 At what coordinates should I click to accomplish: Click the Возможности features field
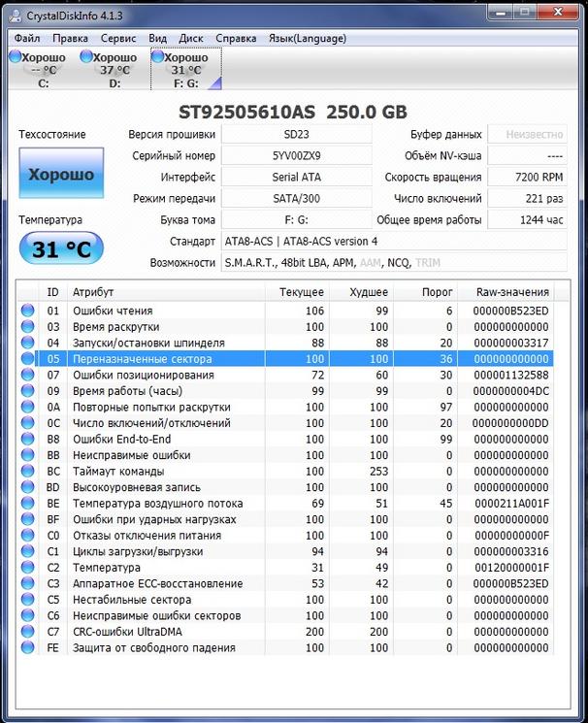(x=394, y=263)
